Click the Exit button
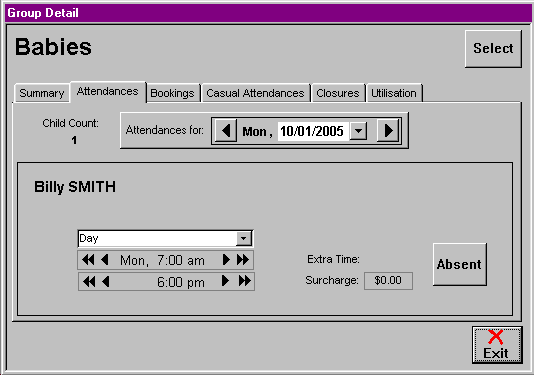Viewport: 534px width, 375px height. (x=497, y=345)
